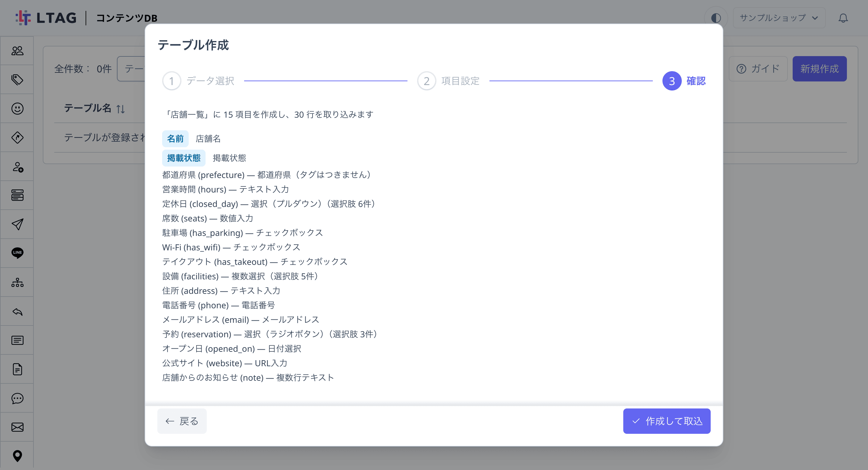Open the content database sidebar icon
Viewport: 868px width, 470px height.
(17, 195)
